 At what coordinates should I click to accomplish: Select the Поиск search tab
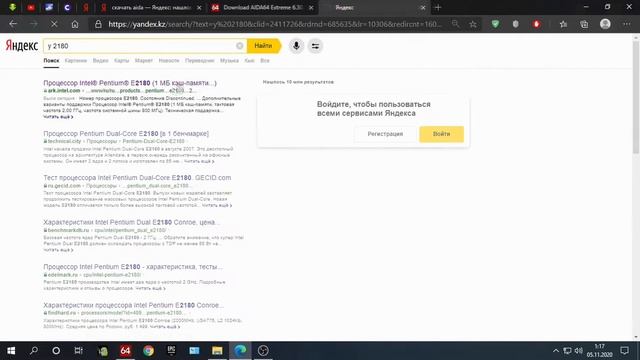(x=51, y=60)
